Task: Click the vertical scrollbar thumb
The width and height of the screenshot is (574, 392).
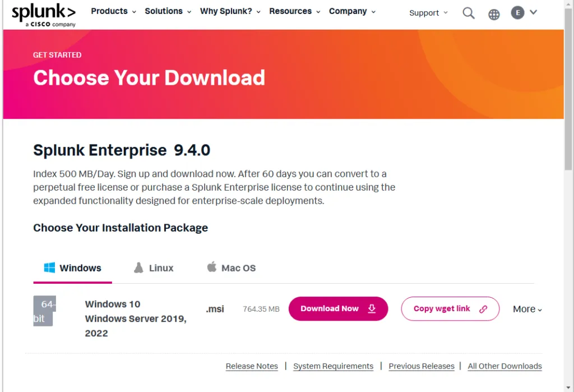Action: point(568,90)
